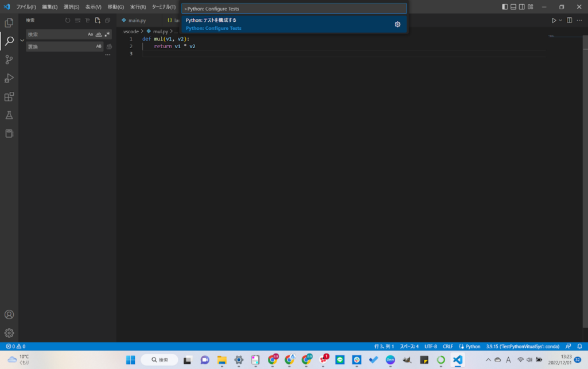Customize layout icon in title bar

(530, 7)
